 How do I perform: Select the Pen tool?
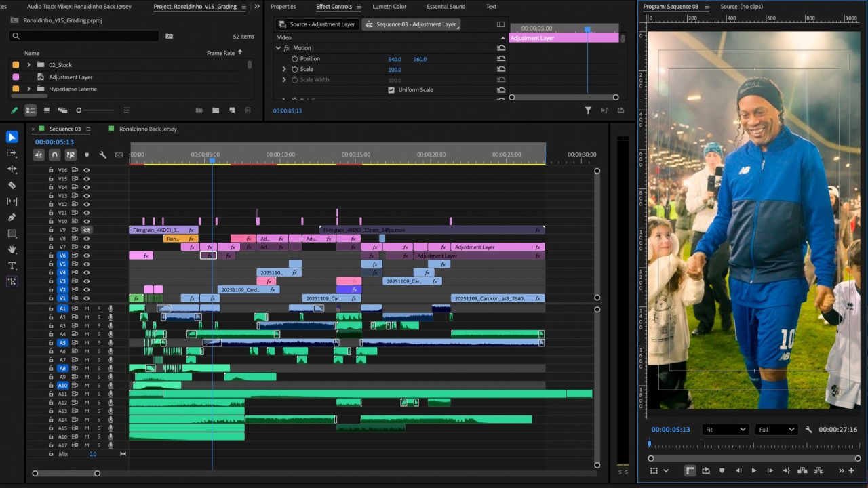pos(12,218)
